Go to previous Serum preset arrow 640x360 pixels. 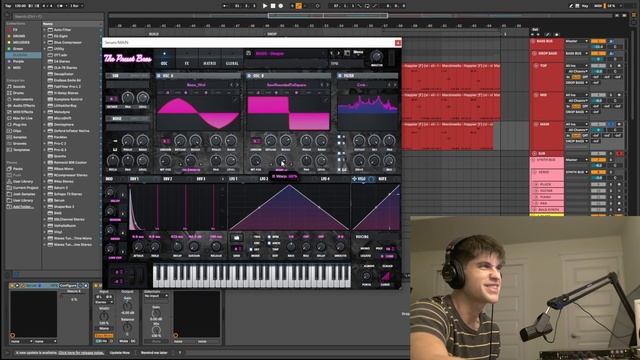[331, 53]
